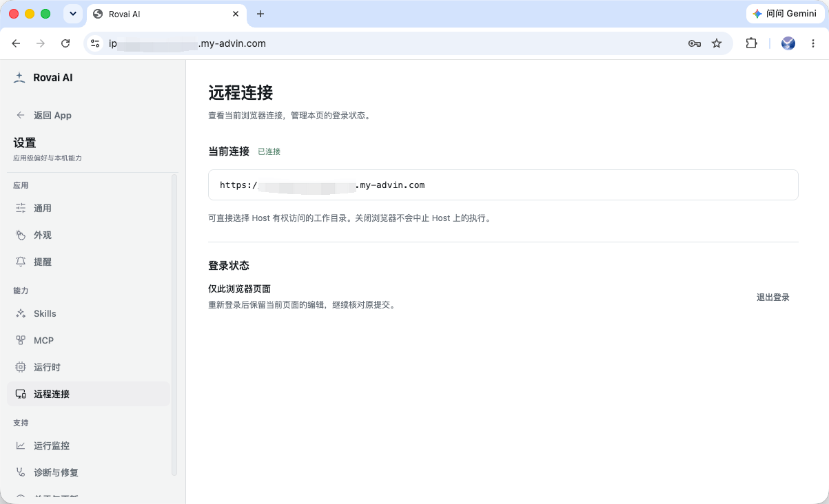Image resolution: width=829 pixels, height=504 pixels.
Task: Click the 已连接 status label
Action: pyautogui.click(x=269, y=151)
